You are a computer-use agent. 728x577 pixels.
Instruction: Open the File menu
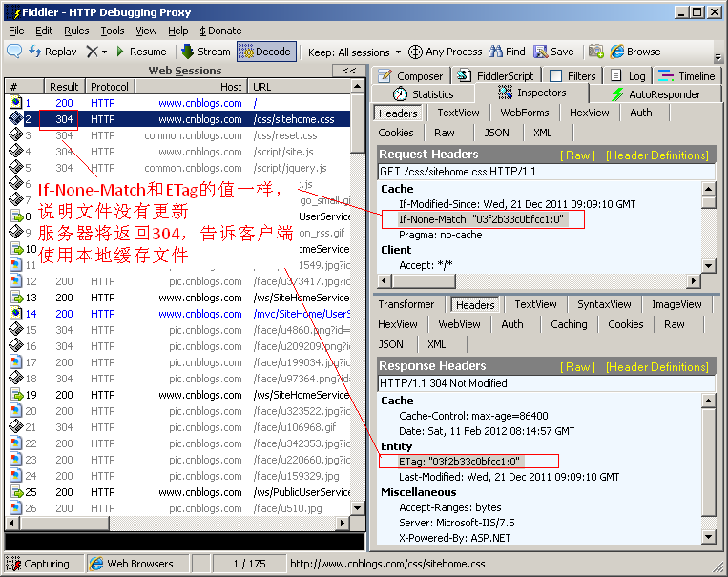coord(16,31)
